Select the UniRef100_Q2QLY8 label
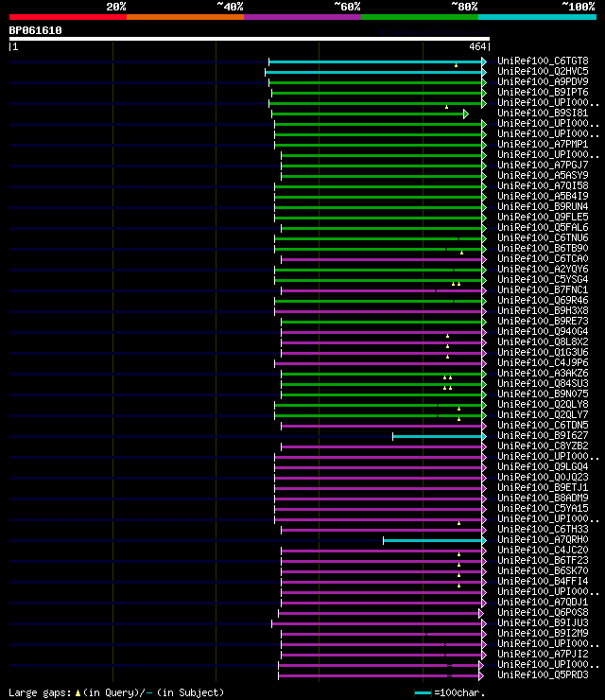 [543, 405]
